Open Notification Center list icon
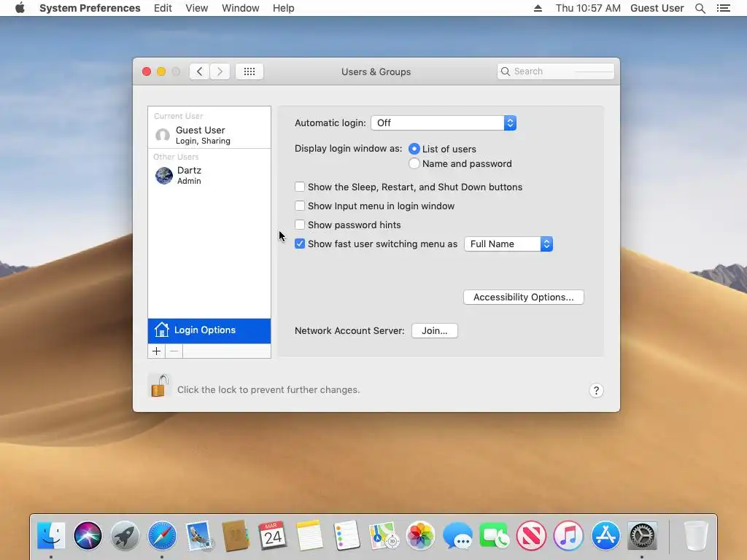 723,8
